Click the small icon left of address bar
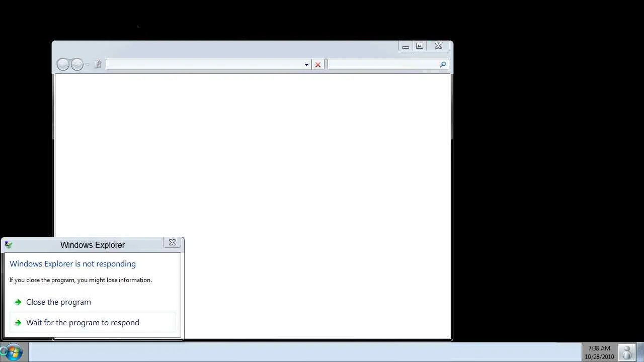 pyautogui.click(x=98, y=64)
